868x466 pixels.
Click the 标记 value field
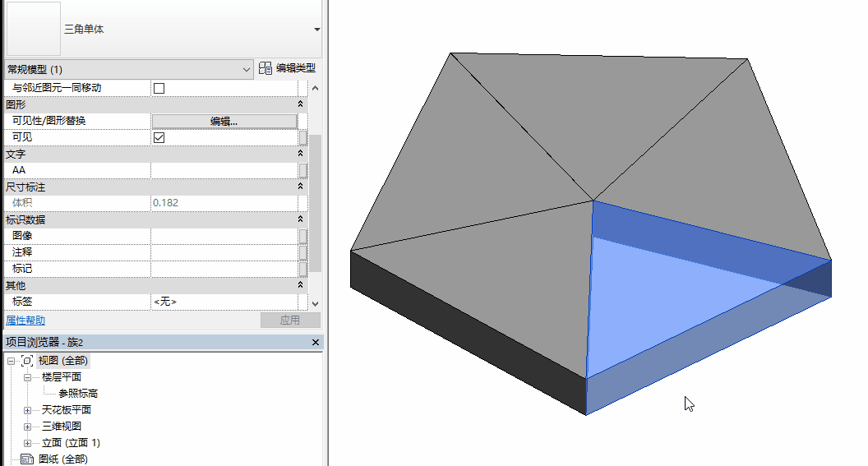click(x=224, y=269)
